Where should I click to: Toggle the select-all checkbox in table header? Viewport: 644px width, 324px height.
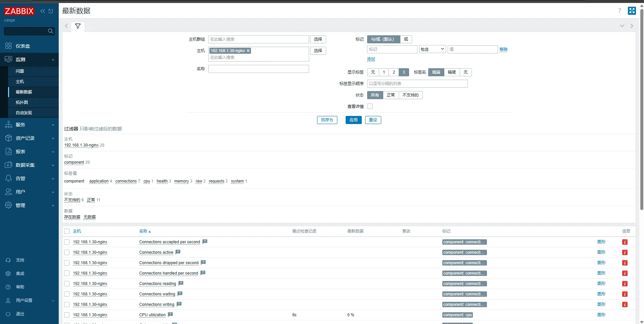pos(67,231)
